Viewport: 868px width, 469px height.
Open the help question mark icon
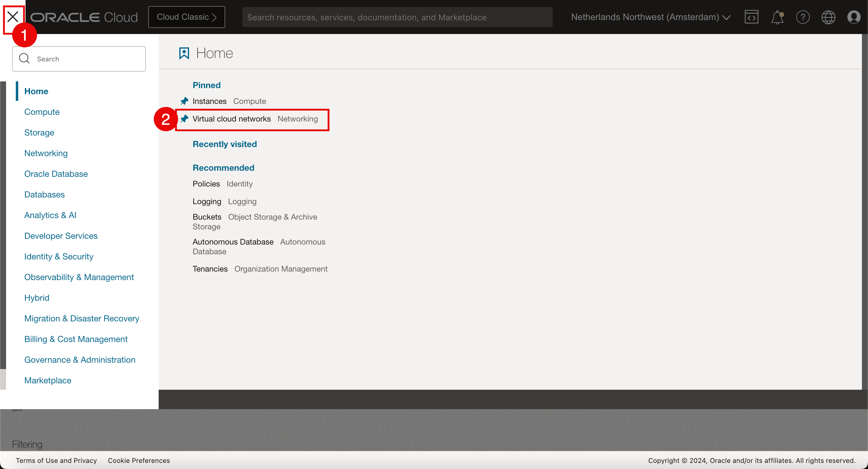[803, 17]
